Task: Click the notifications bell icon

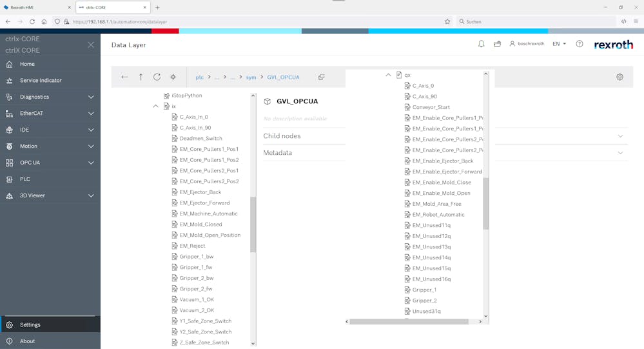Action: 481,44
